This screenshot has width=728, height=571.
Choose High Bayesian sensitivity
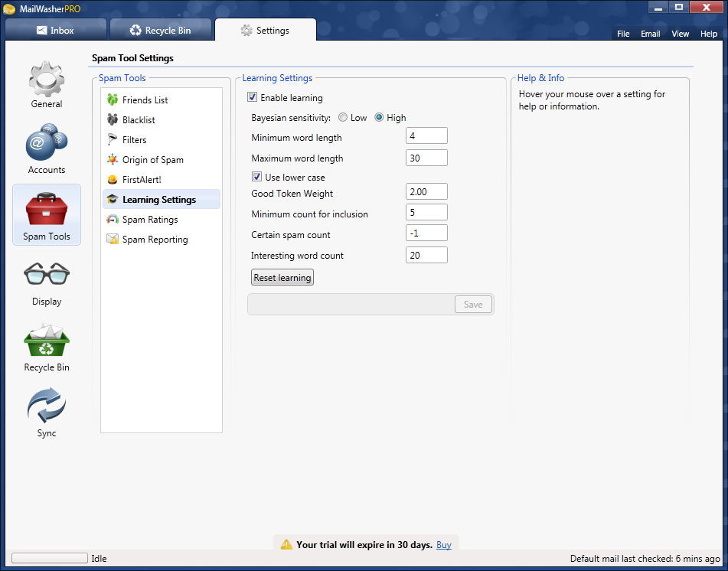coord(379,118)
